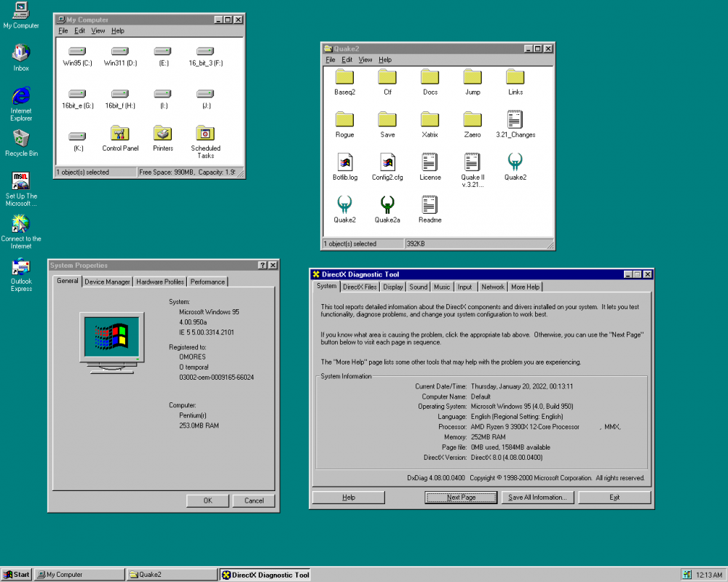Open the Start menu
This screenshot has width=728, height=582.
(15, 574)
